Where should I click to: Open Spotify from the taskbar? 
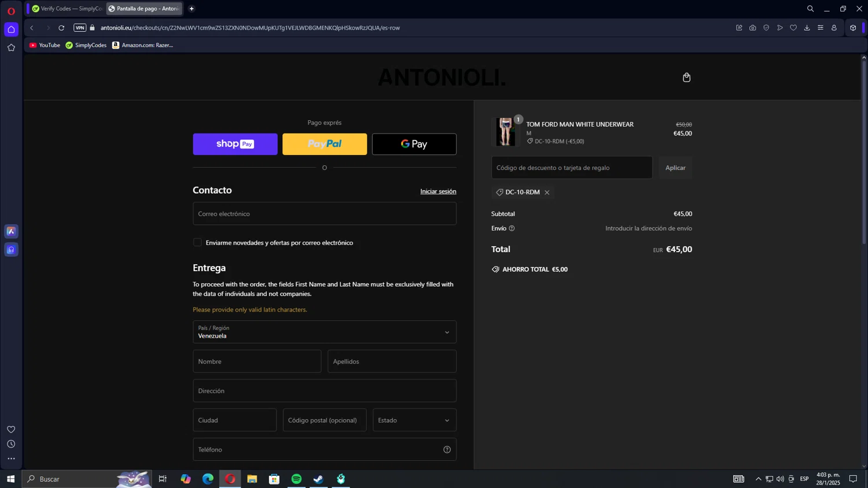point(296,479)
